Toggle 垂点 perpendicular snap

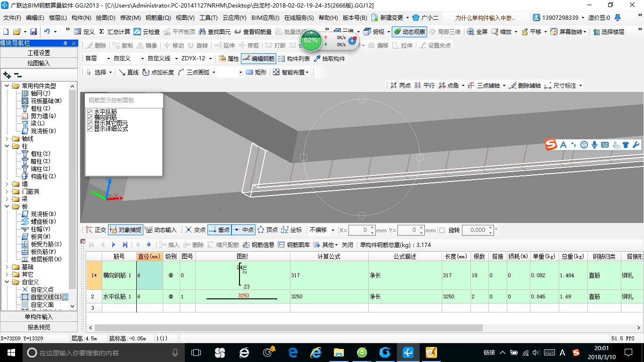[x=219, y=230]
